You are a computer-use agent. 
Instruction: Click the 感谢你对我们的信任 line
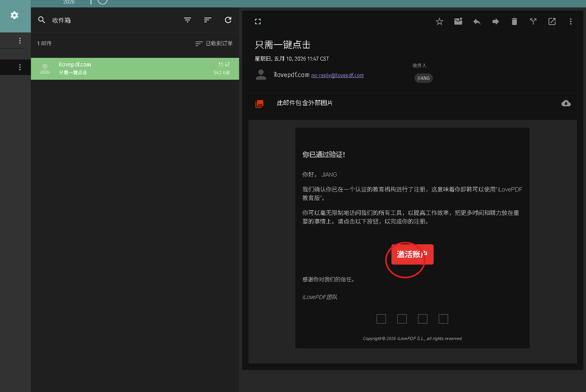coord(329,279)
